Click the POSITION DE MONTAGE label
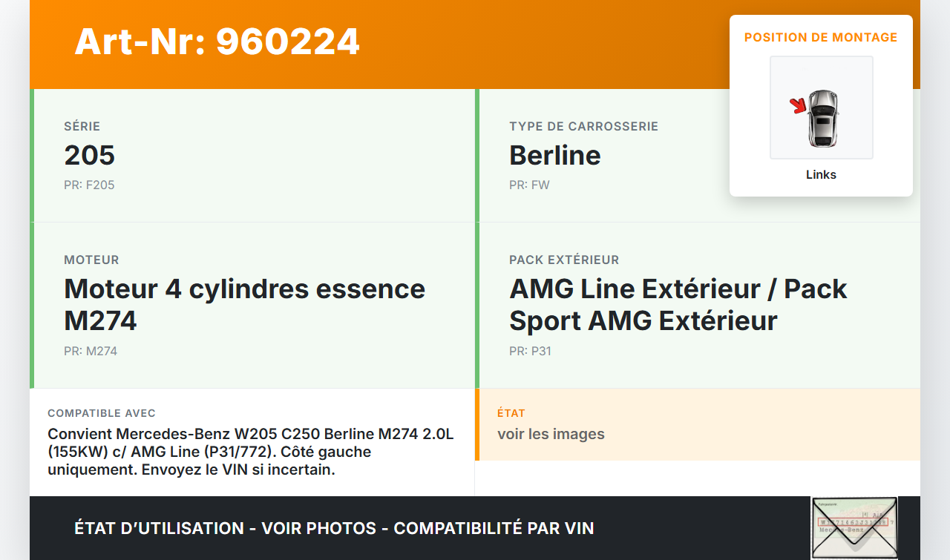Image resolution: width=950 pixels, height=560 pixels. click(x=821, y=37)
